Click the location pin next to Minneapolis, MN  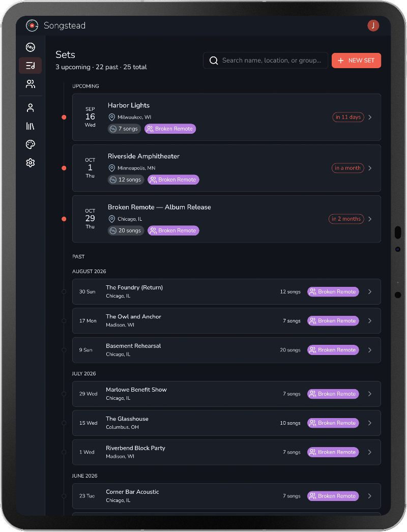click(x=112, y=168)
